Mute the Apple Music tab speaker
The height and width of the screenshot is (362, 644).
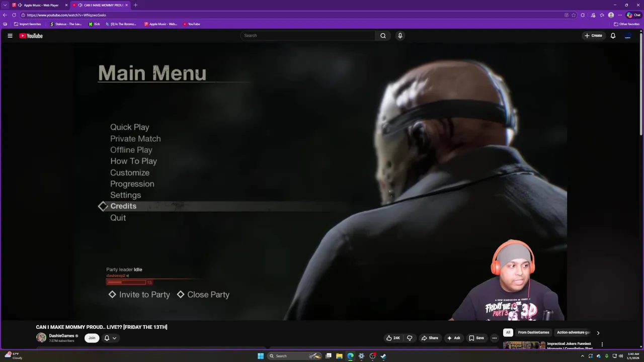click(20, 5)
